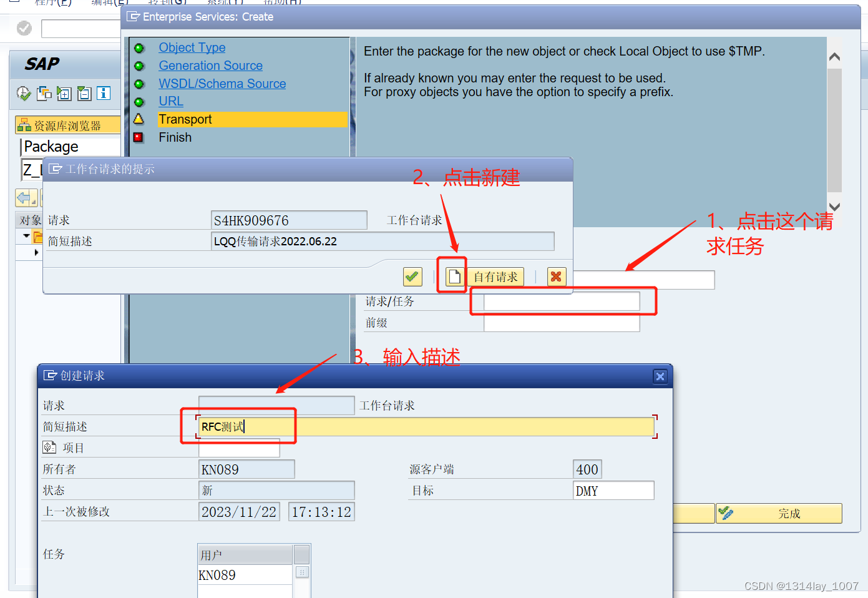Click the table settings icon beside 用户 column
868x598 pixels.
pos(302,554)
